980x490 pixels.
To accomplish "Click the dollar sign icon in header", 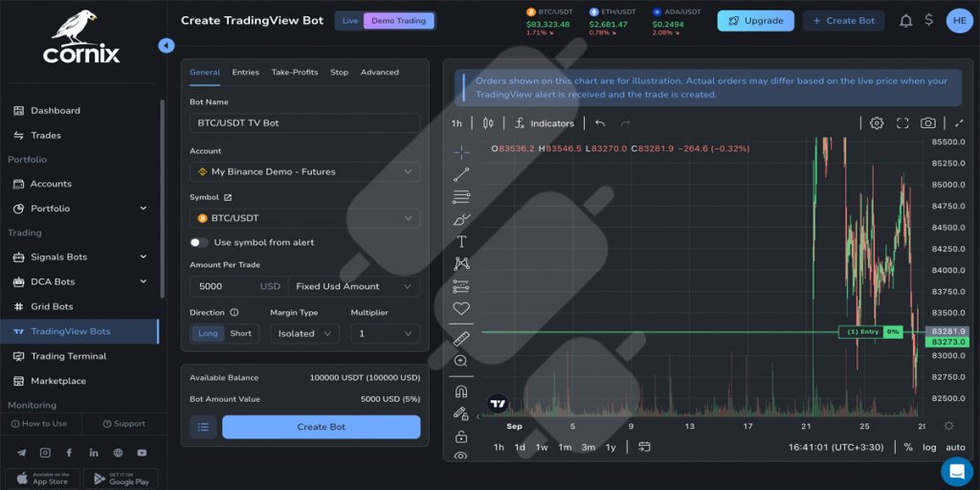I will (x=928, y=20).
